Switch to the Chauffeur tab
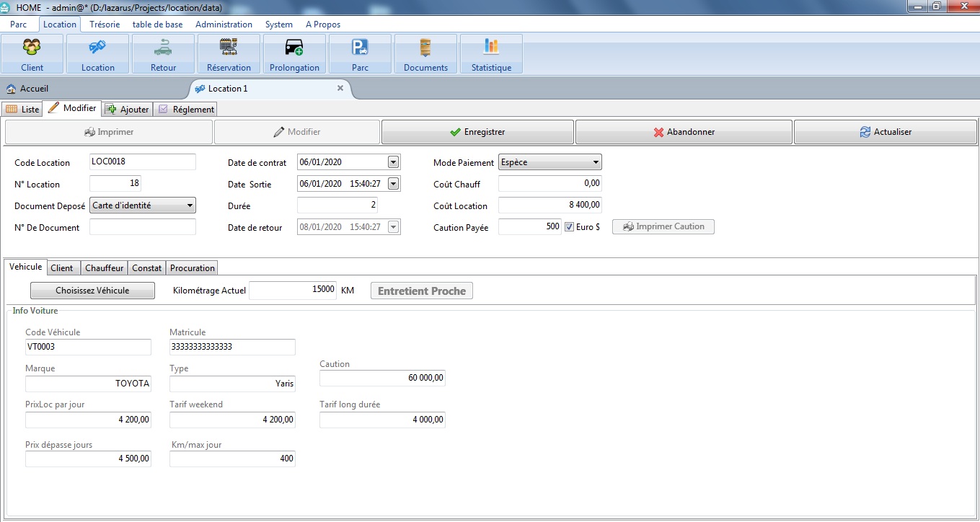 [x=105, y=268]
